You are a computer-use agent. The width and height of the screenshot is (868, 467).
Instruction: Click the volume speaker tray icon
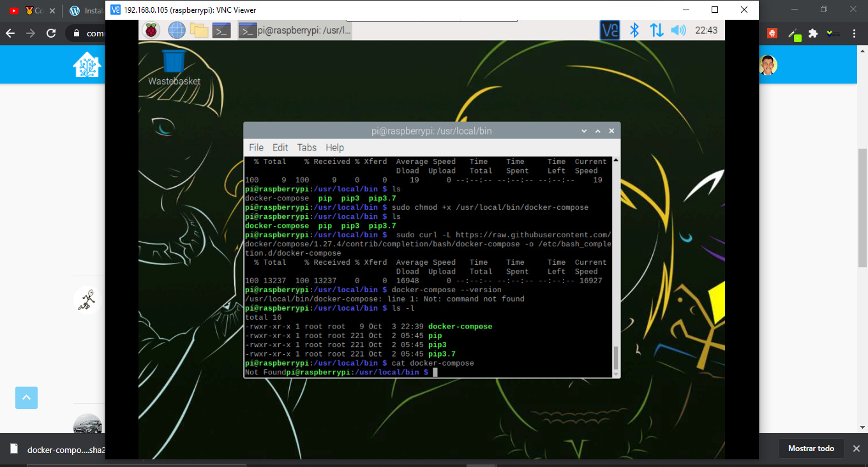(678, 30)
